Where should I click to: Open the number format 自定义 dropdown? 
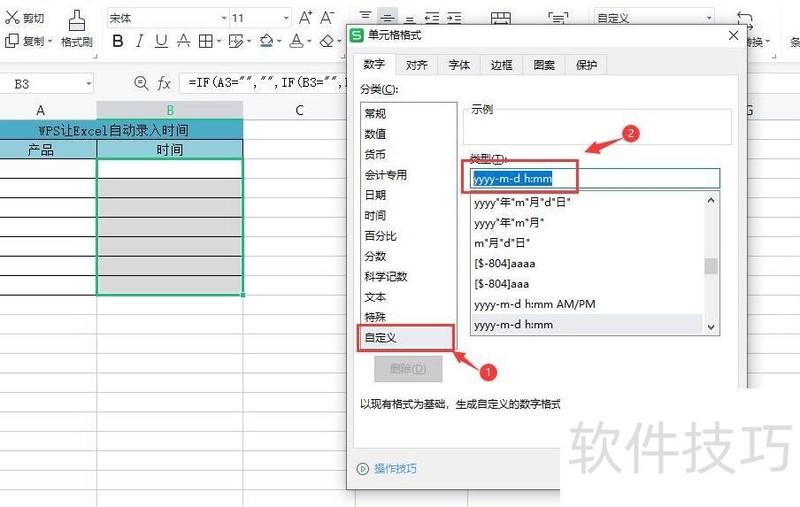pyautogui.click(x=709, y=18)
